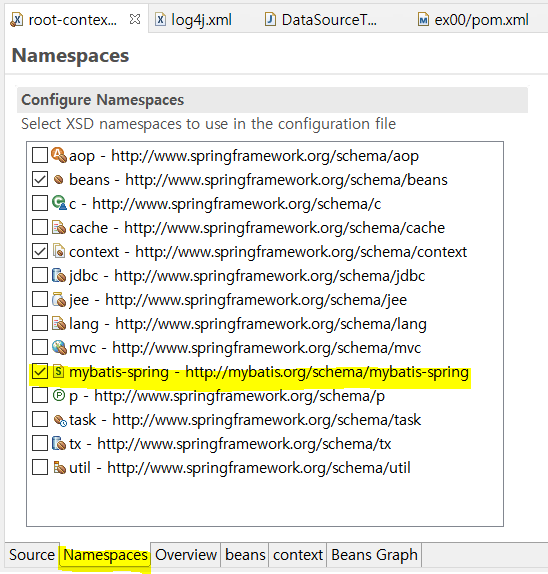Viewport: 548px width, 574px height.
Task: Uncheck the mybatis-spring namespace checkbox
Action: [x=40, y=371]
